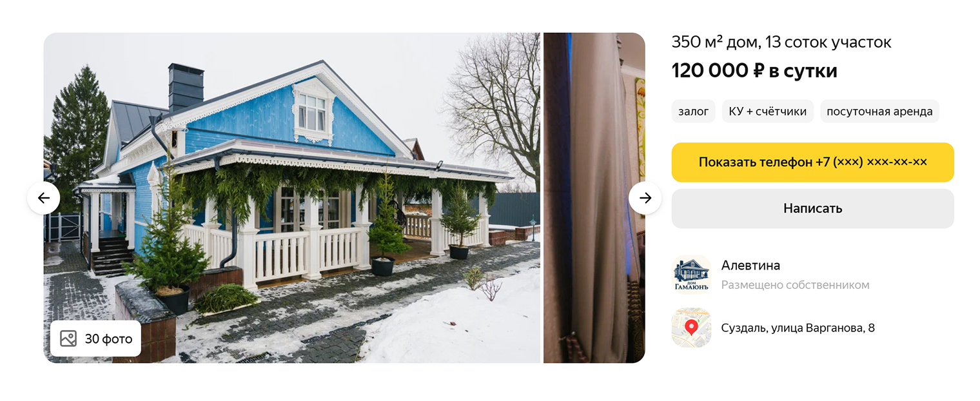Click the 350 м² дом listing title
The width and height of the screenshot is (980, 401).
(781, 42)
